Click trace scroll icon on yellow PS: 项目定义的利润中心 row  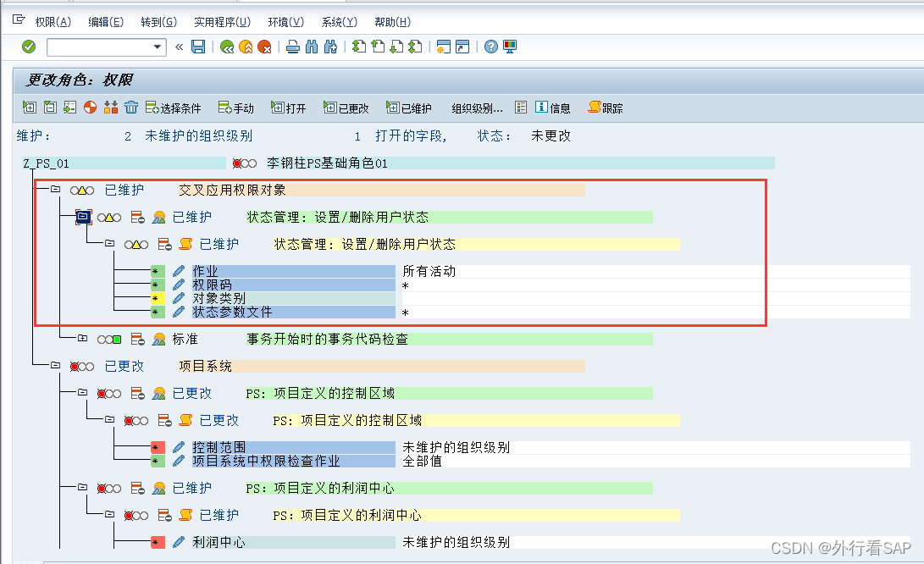point(185,515)
